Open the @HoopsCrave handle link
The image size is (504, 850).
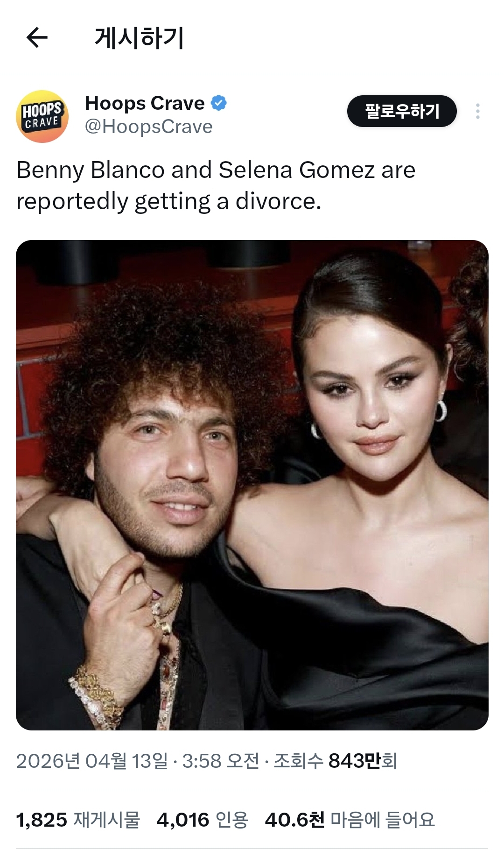tap(148, 127)
